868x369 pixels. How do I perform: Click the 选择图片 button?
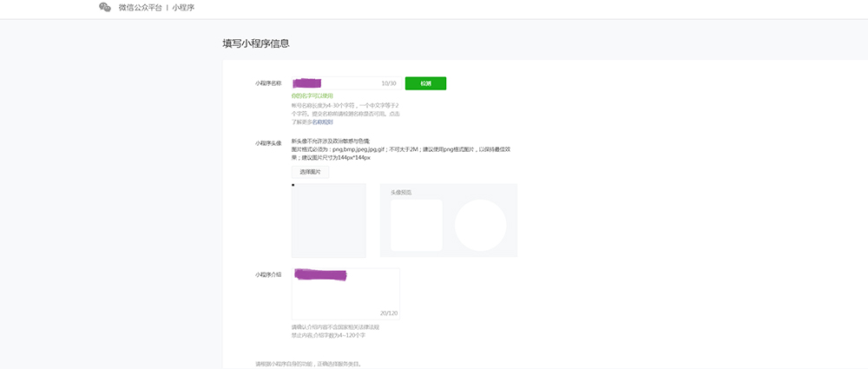(x=310, y=172)
